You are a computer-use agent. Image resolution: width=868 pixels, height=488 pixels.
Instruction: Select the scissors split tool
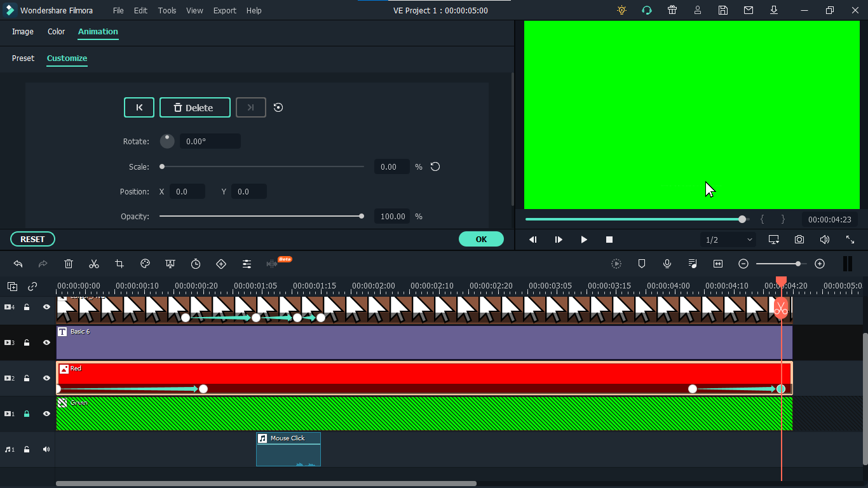(x=94, y=264)
